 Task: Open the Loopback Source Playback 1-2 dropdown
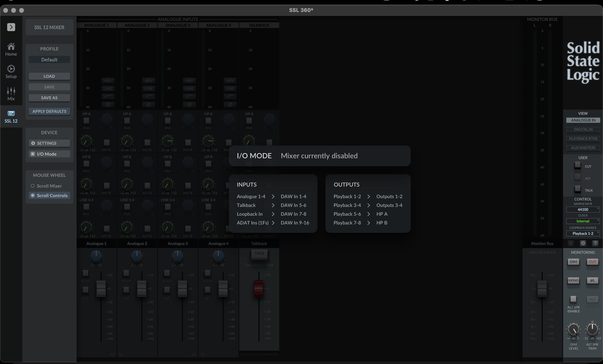coord(583,233)
